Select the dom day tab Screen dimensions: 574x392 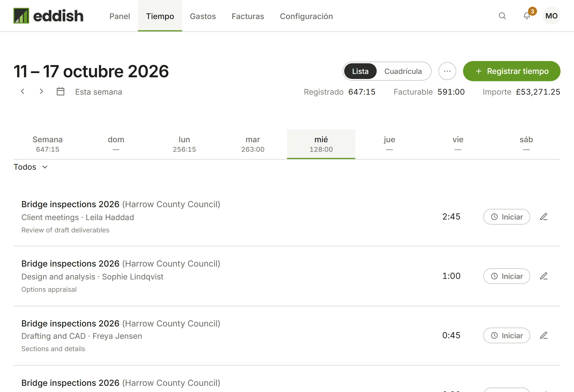coord(116,144)
